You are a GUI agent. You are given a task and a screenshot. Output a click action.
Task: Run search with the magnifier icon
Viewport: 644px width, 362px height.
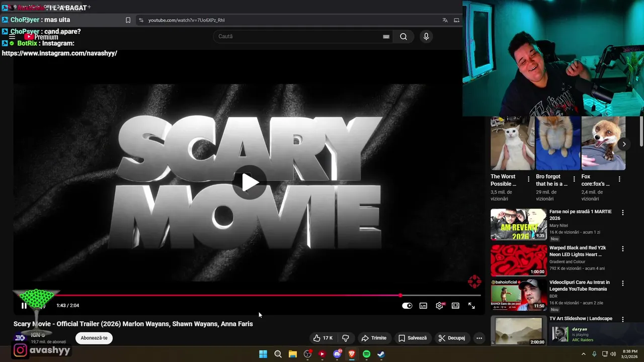(x=404, y=36)
